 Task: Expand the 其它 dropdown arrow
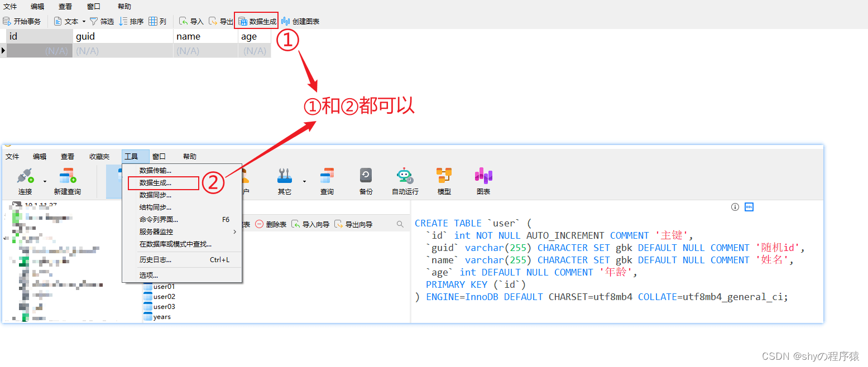tap(304, 181)
